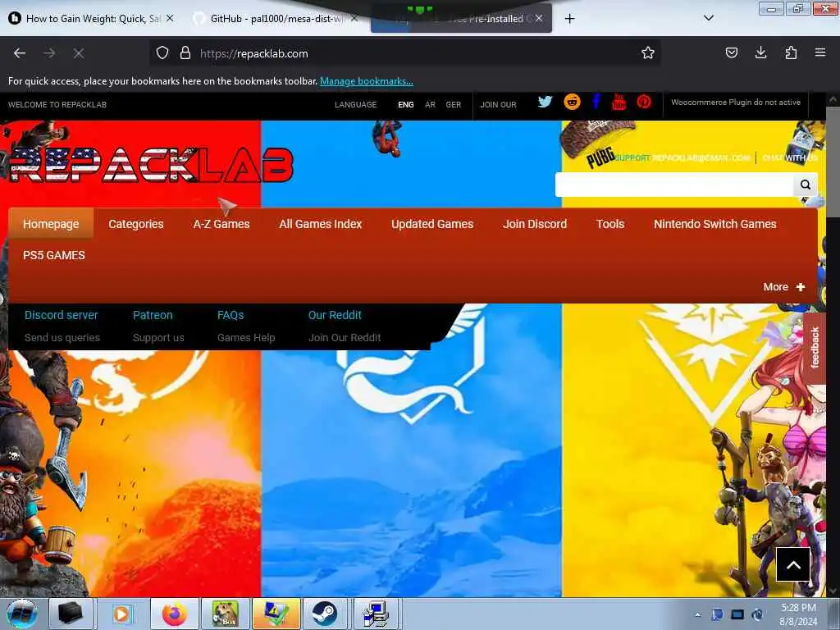View site security via padlock icon

tap(185, 53)
